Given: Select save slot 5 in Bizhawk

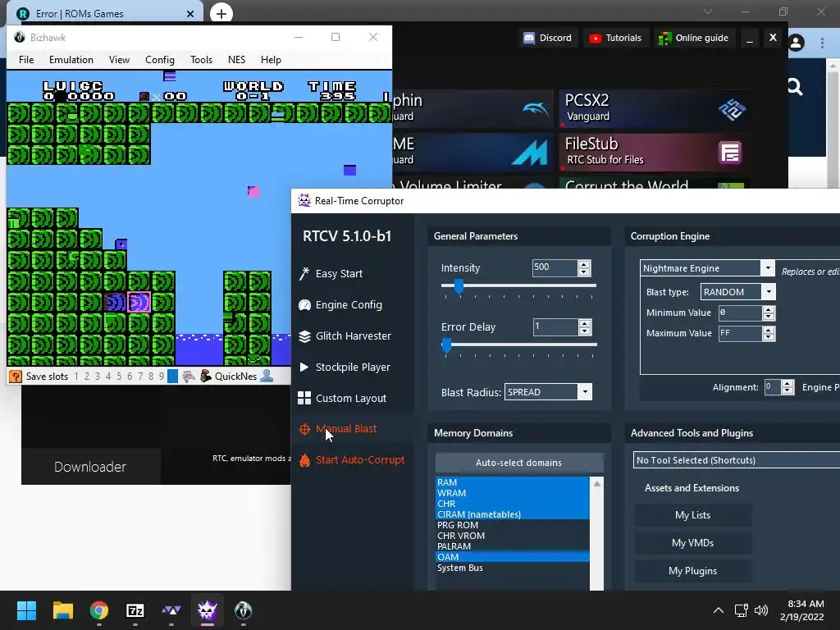Looking at the screenshot, I should (119, 376).
